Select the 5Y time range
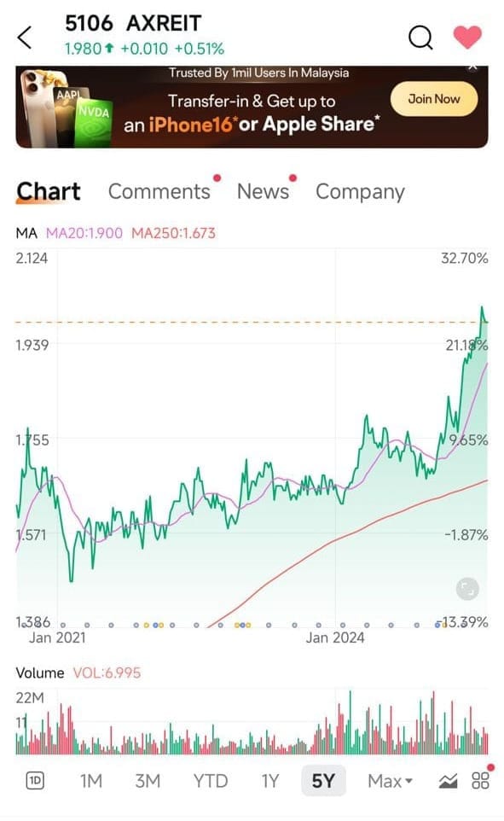The height and width of the screenshot is (821, 504). click(323, 781)
